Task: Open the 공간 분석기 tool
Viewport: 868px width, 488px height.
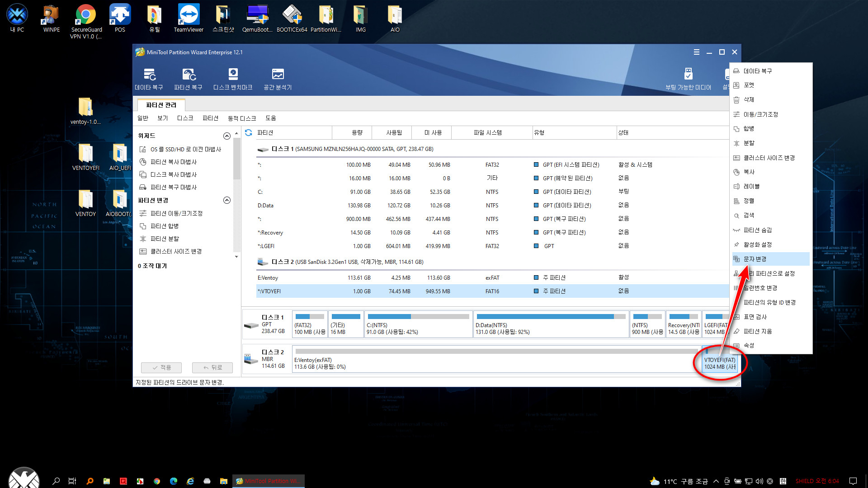Action: point(278,79)
